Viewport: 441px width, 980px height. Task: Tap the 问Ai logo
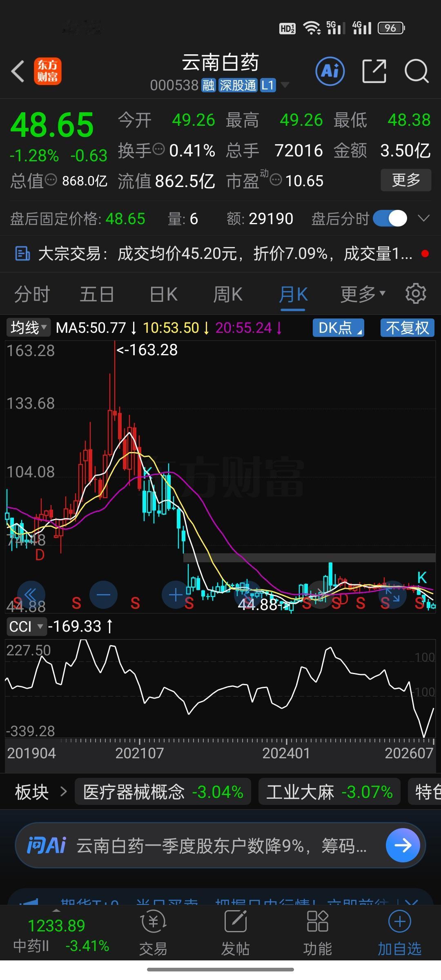tap(46, 845)
